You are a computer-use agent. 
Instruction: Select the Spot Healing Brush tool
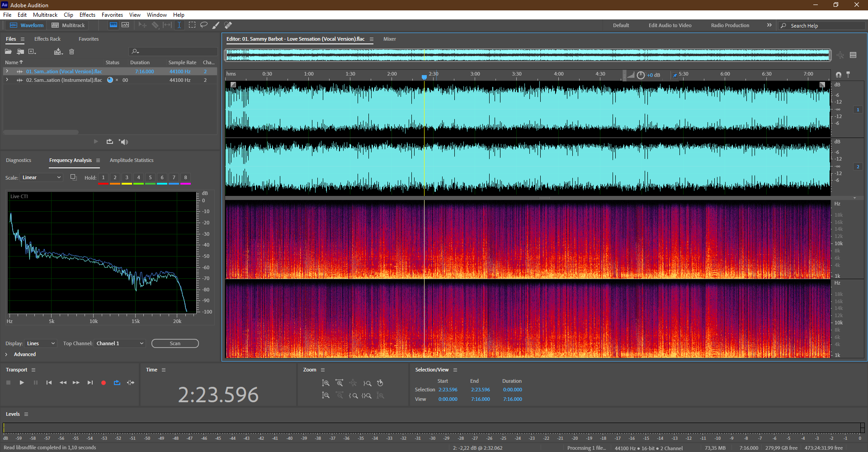228,25
